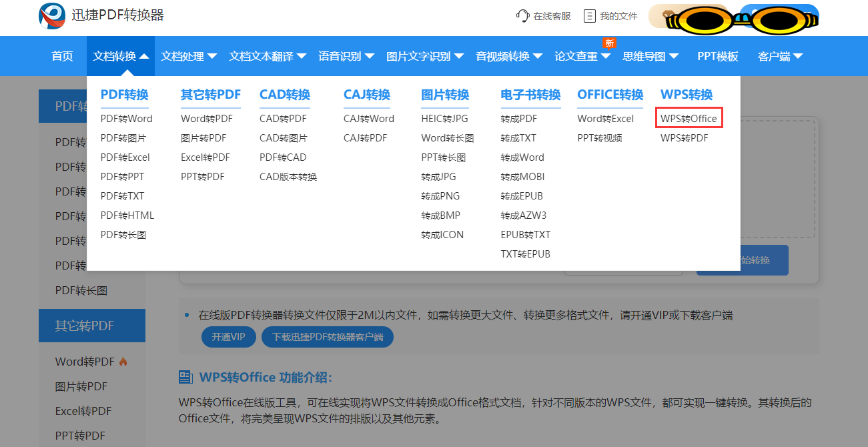Choose 转成Word under 电子书转换
Screen dimensions: 868x447
tap(522, 157)
